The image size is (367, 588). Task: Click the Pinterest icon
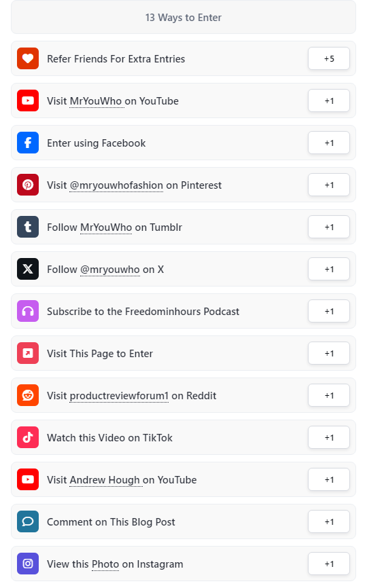[x=28, y=185]
